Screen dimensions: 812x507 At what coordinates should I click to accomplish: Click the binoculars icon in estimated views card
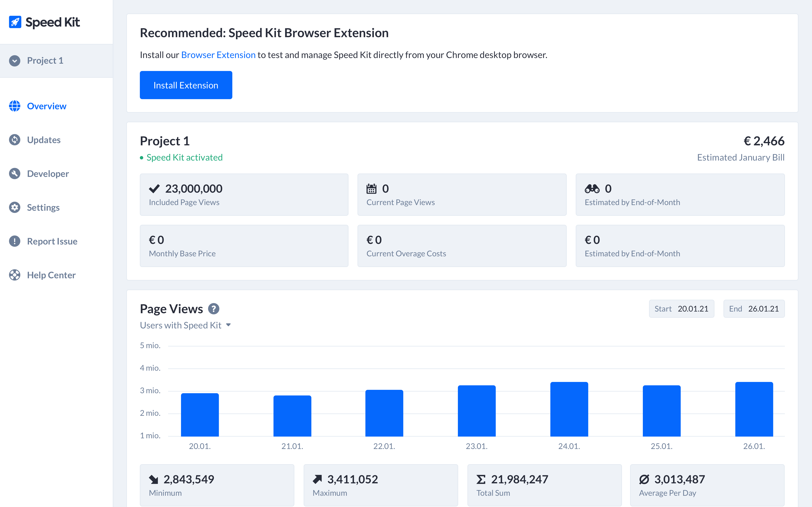592,189
